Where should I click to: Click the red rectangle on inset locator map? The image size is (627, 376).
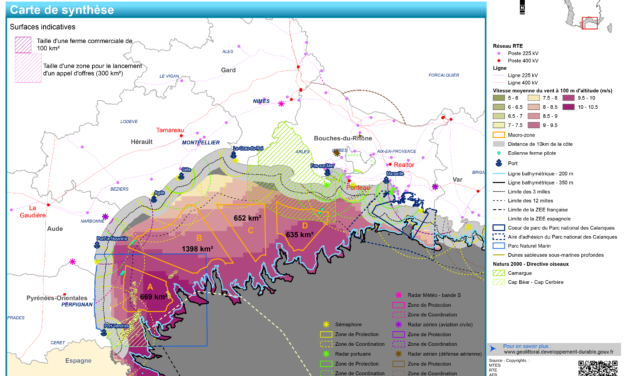589,23
